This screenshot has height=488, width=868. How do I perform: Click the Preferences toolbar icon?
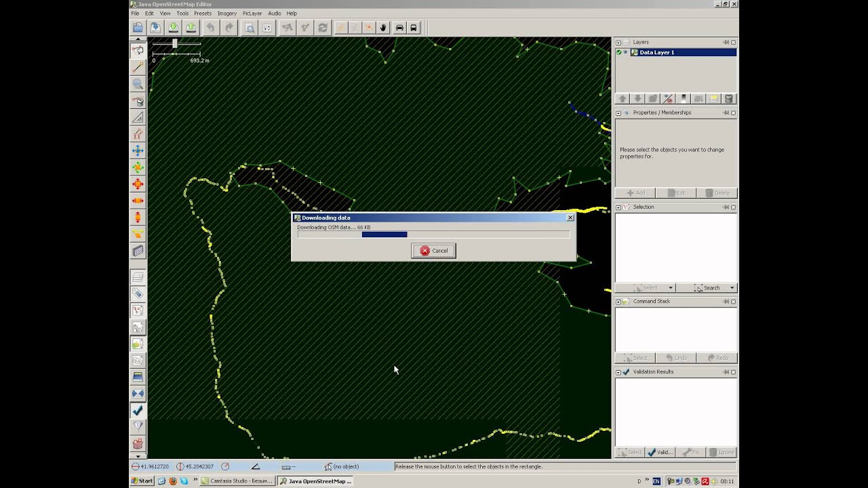pyautogui.click(x=267, y=28)
